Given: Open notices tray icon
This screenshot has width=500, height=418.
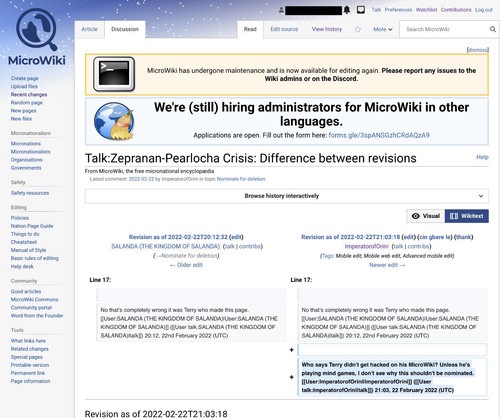Looking at the screenshot, I should 361,10.
